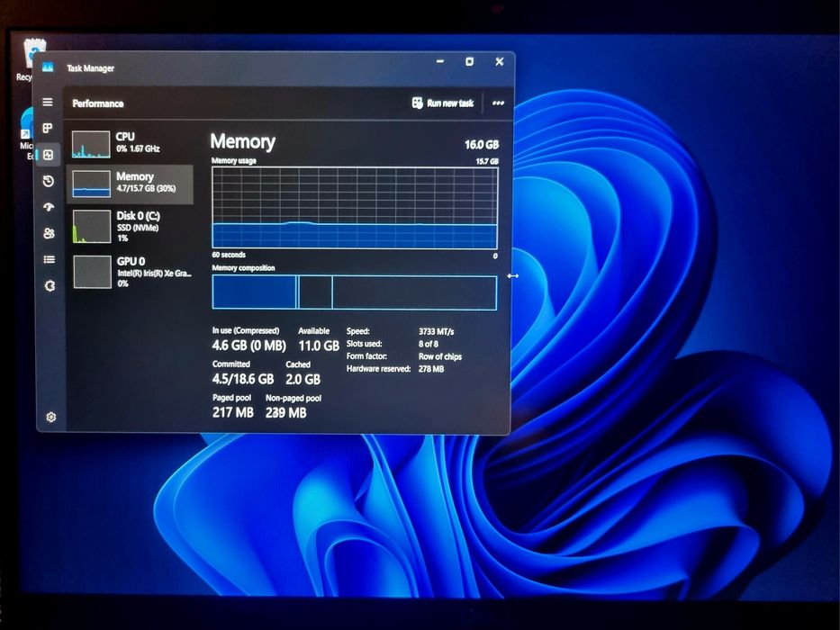Viewport: 840px width, 630px height.
Task: Open the Users sidebar icon
Action: click(x=49, y=233)
